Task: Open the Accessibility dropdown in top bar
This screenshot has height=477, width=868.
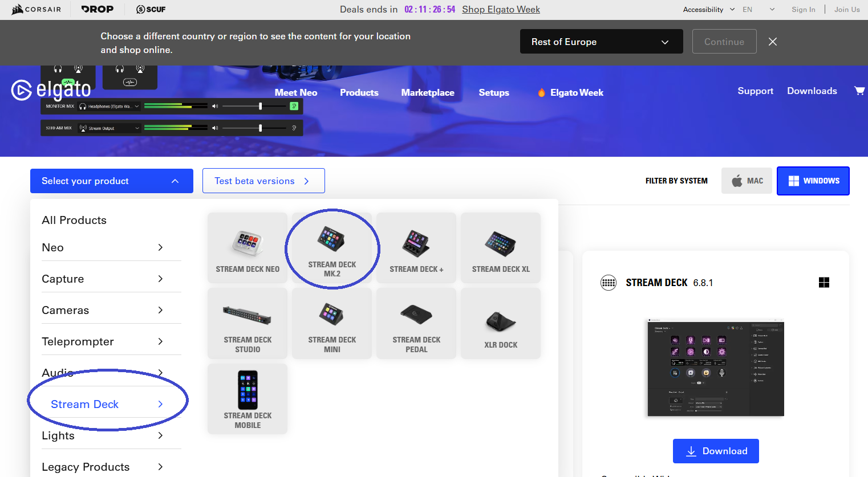Action: click(709, 10)
